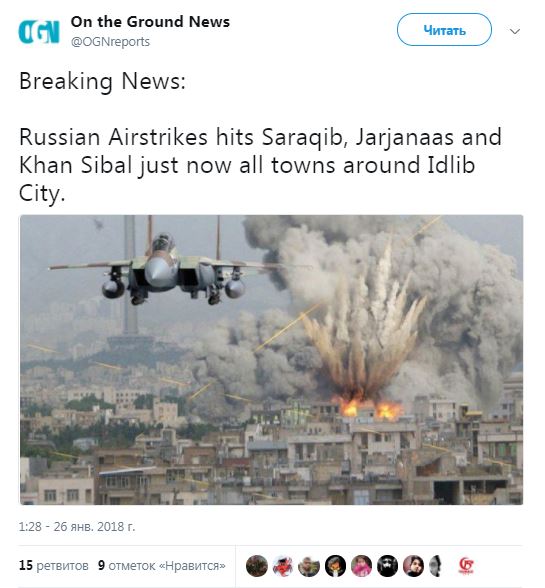Open liker avatar showing child in pink

(x=361, y=566)
